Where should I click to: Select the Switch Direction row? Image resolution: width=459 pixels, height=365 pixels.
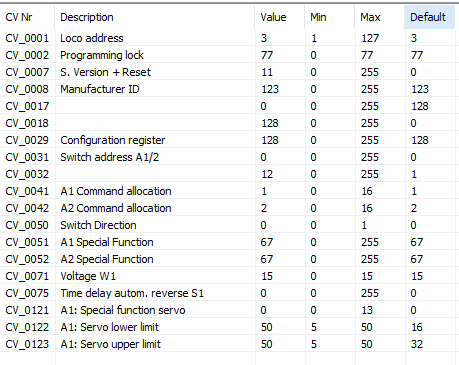pyautogui.click(x=228, y=225)
